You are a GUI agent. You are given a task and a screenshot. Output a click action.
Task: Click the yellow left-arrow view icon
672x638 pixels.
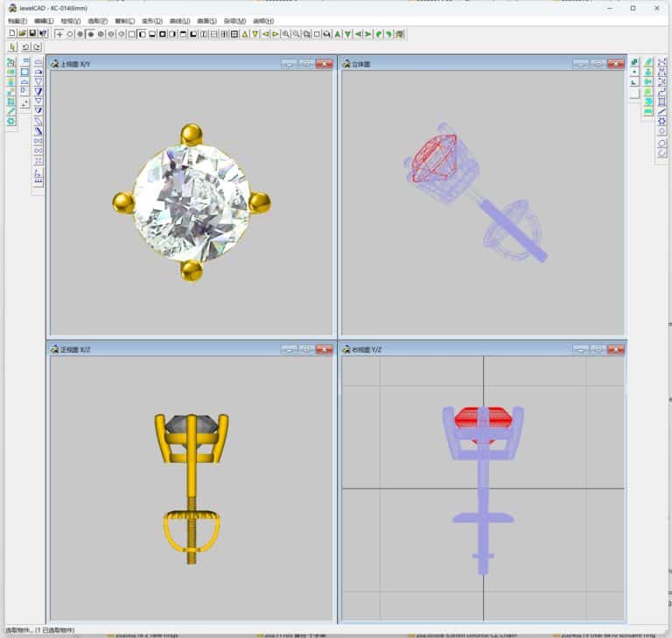pos(266,34)
